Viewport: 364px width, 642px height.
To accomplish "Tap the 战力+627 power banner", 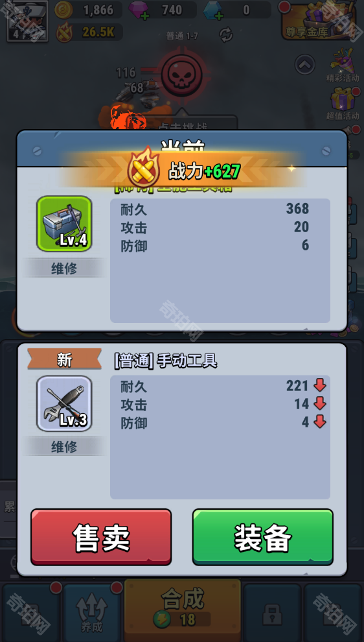I will click(x=184, y=171).
